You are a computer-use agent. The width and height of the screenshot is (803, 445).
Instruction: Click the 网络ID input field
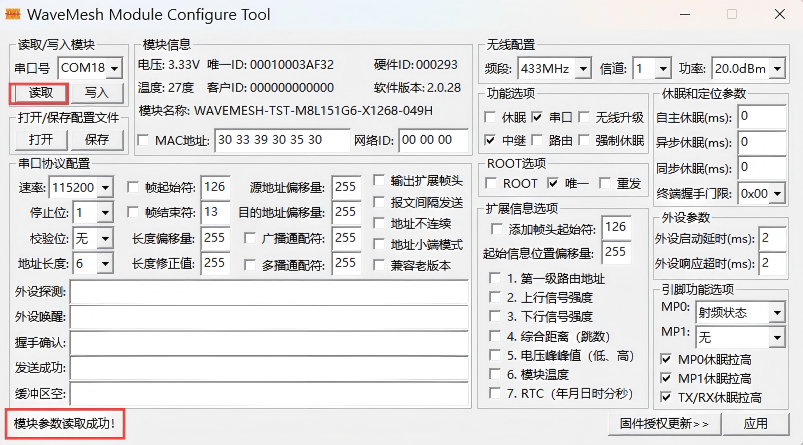pyautogui.click(x=433, y=140)
